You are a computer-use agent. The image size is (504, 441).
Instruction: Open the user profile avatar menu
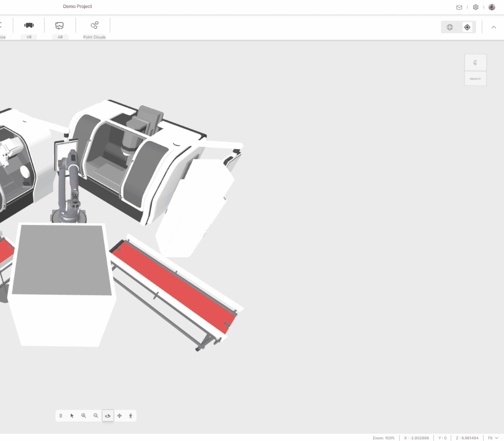[x=492, y=7]
